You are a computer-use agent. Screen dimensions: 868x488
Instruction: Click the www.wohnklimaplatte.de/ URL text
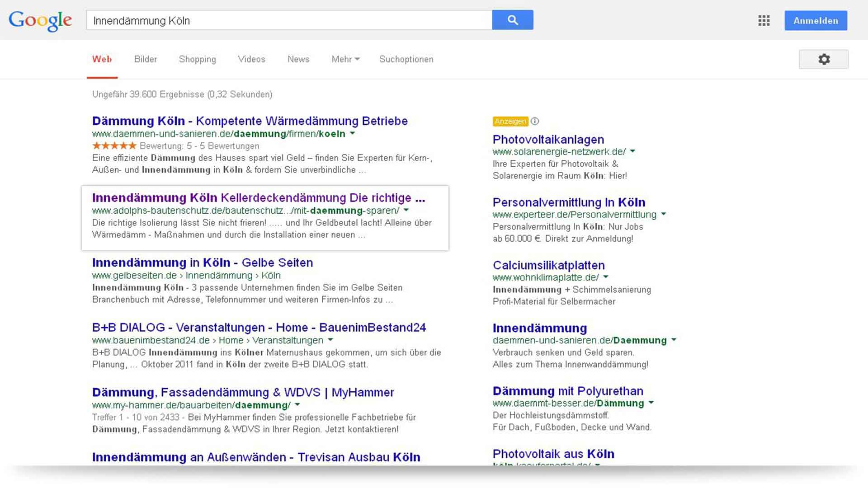(x=546, y=277)
